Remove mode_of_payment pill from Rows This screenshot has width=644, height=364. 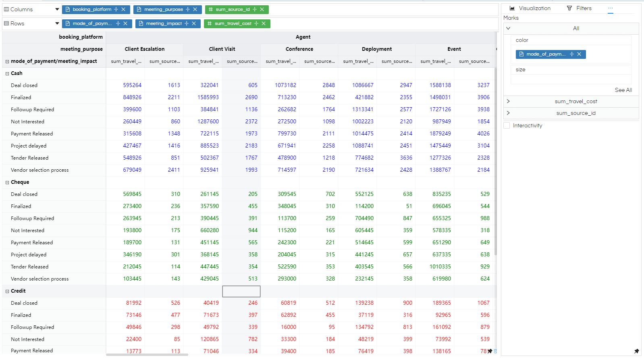125,23
